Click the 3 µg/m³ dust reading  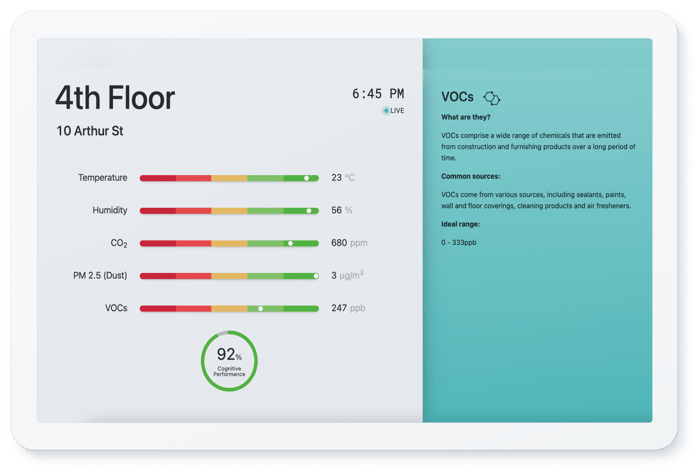click(347, 275)
